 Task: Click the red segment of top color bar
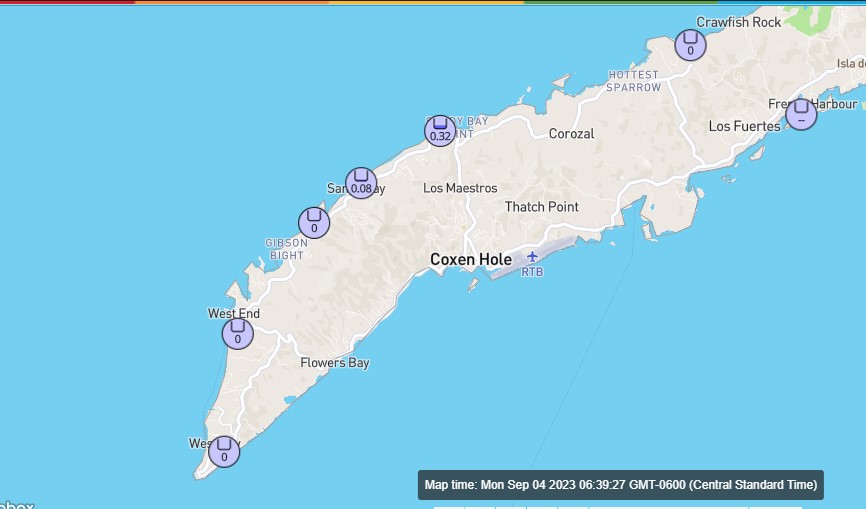pyautogui.click(x=66, y=2)
